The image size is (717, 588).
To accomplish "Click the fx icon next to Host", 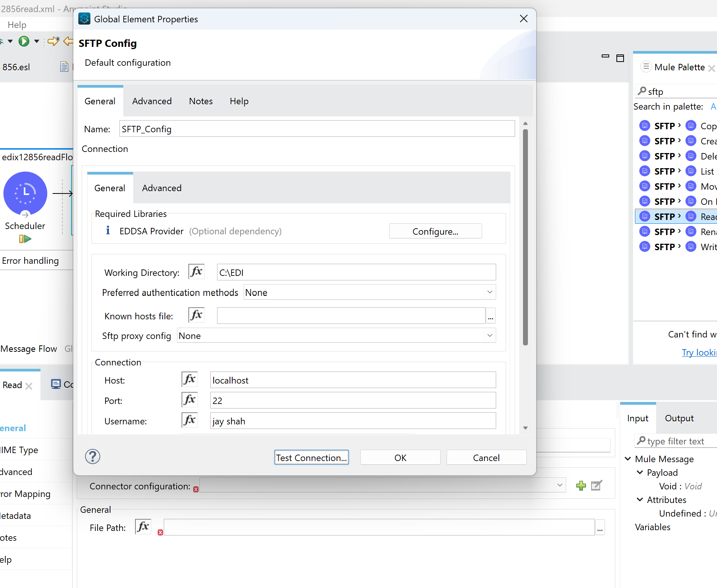I will click(189, 379).
